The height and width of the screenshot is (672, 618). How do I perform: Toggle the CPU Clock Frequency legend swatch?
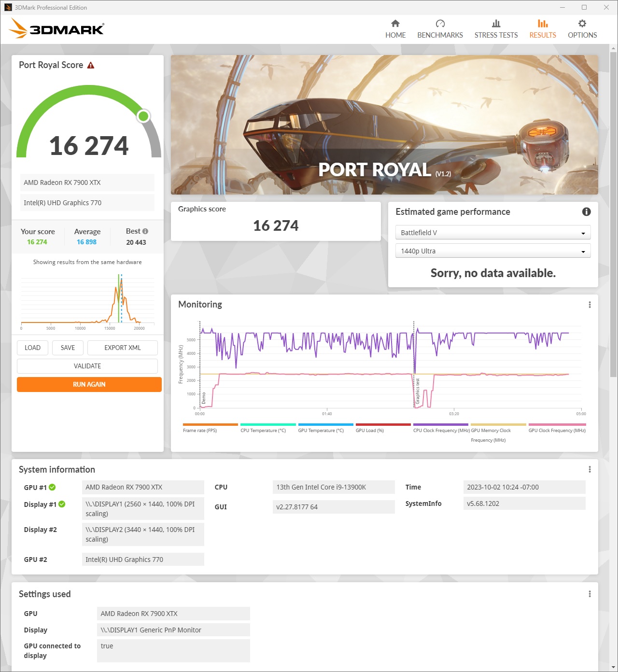(441, 425)
